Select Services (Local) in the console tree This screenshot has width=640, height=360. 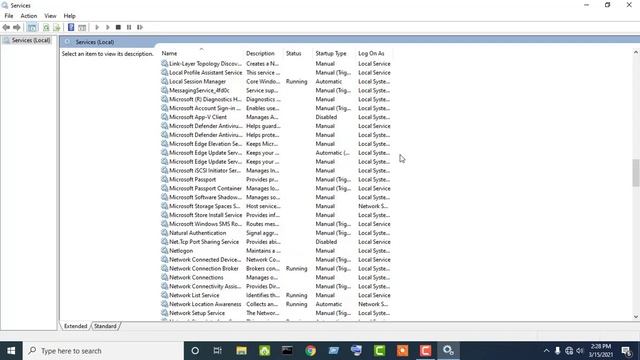[x=31, y=40]
